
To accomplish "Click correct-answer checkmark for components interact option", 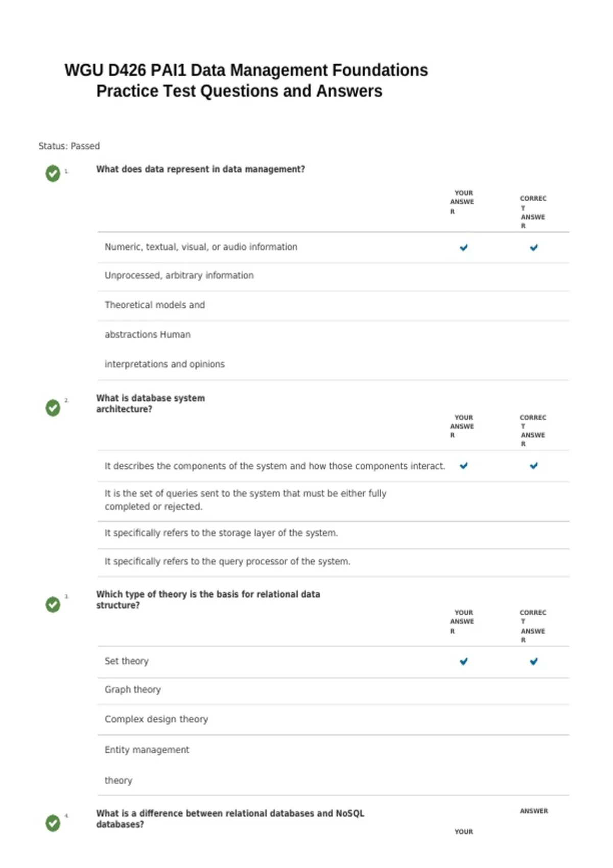I will pos(534,466).
